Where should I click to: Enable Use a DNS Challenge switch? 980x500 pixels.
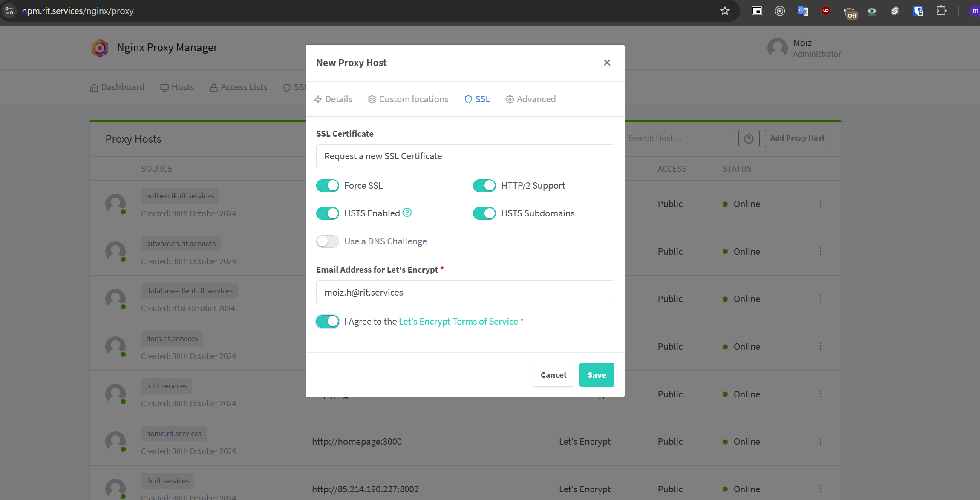click(327, 241)
